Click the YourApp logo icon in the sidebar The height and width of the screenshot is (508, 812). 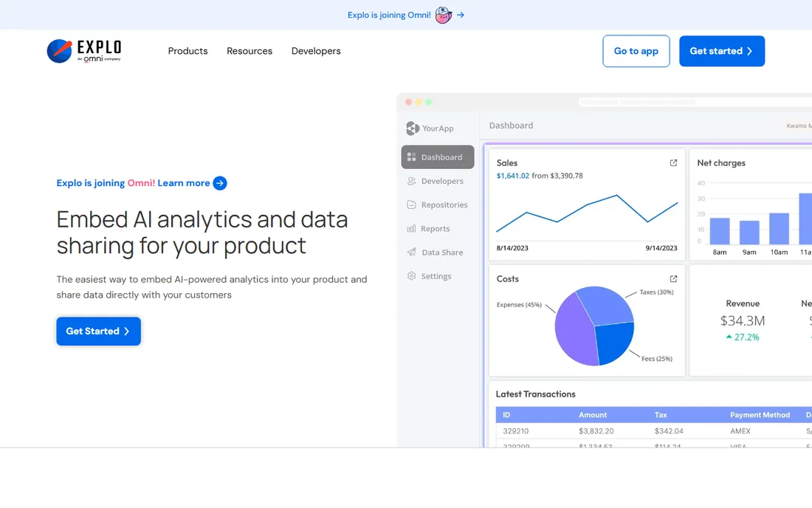coord(413,128)
